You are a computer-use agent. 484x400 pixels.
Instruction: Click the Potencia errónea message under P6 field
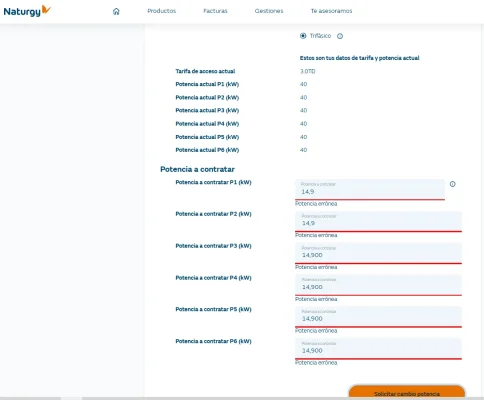[316, 363]
